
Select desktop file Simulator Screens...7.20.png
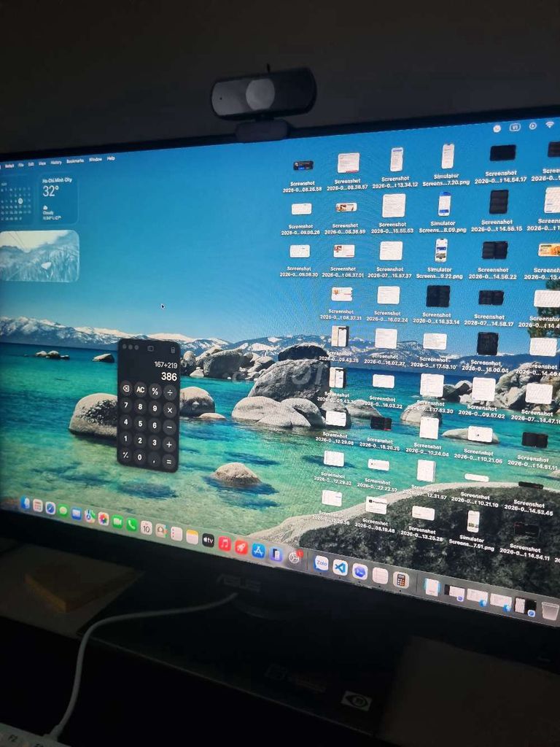(x=446, y=166)
